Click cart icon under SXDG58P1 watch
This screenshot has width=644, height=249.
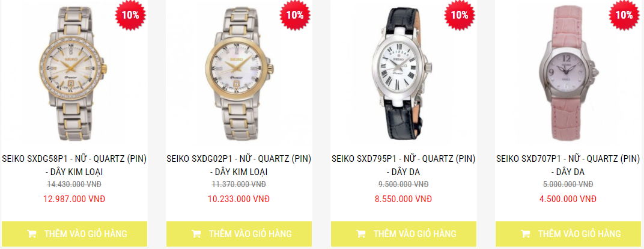click(x=31, y=234)
